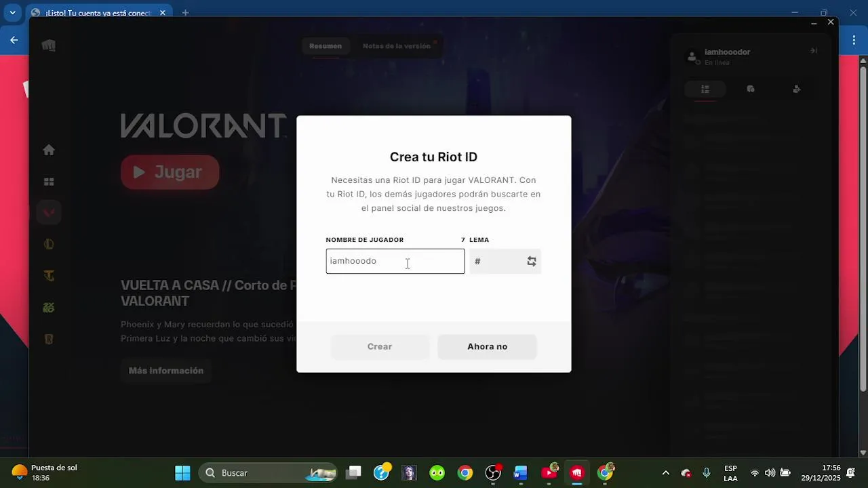Select the 2XKO sidebar icon
This screenshot has width=868, height=488.
coord(49,307)
